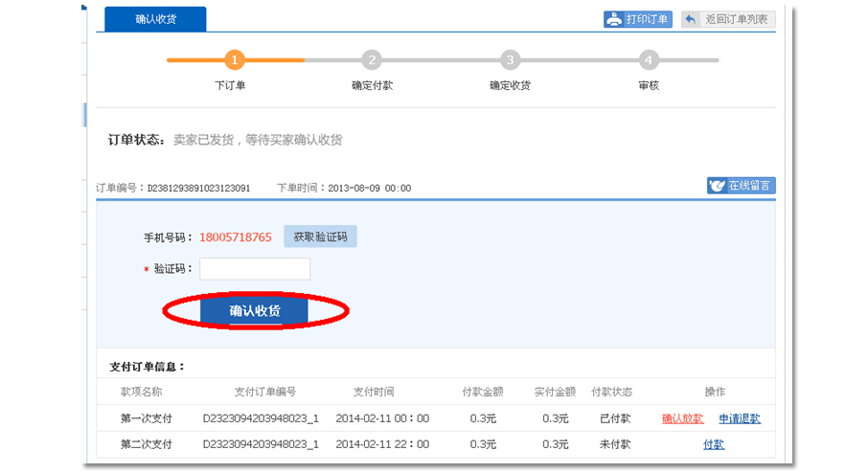Click order number D2381293891023123091
Image resolution: width=868 pixels, height=473 pixels.
(197, 189)
